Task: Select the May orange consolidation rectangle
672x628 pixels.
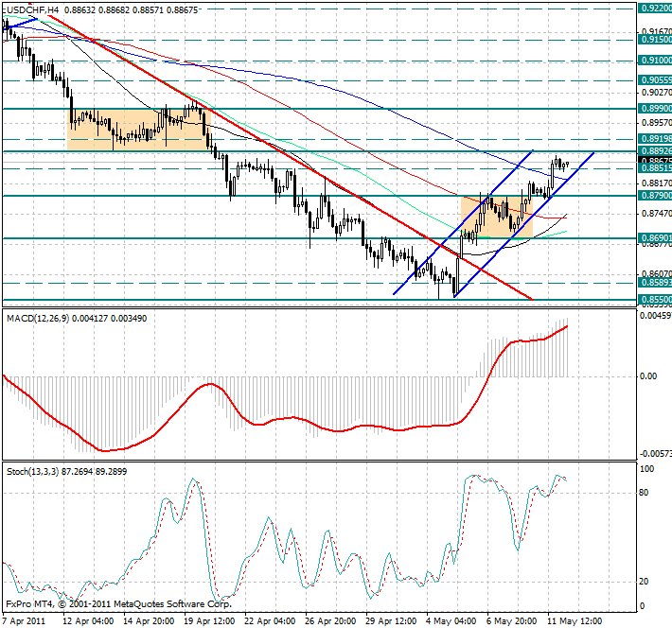Action: coord(497,217)
